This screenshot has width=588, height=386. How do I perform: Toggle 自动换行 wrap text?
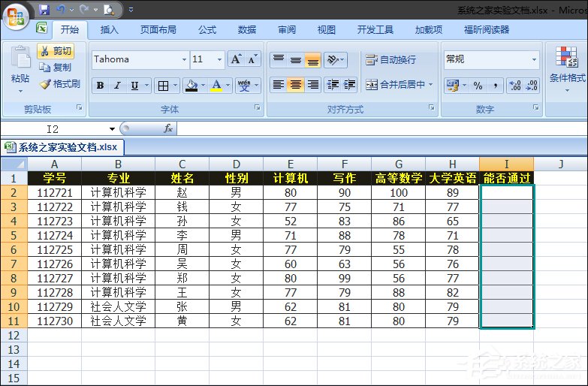pyautogui.click(x=390, y=59)
